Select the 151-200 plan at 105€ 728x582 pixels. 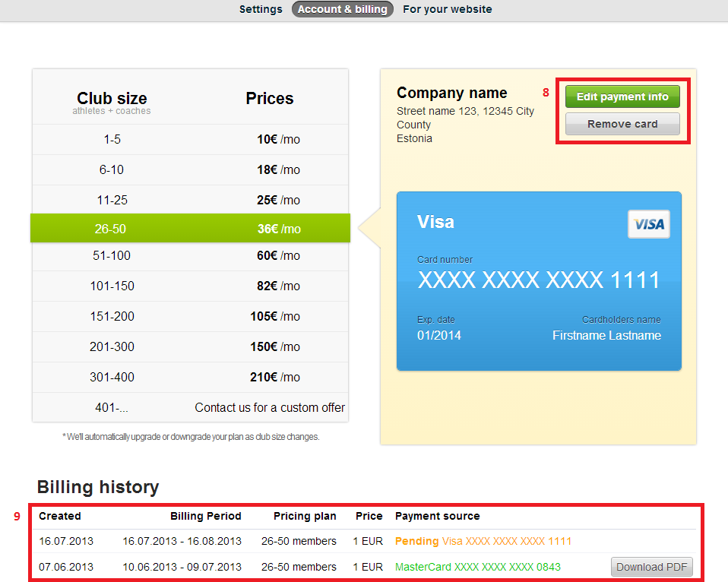coord(190,317)
